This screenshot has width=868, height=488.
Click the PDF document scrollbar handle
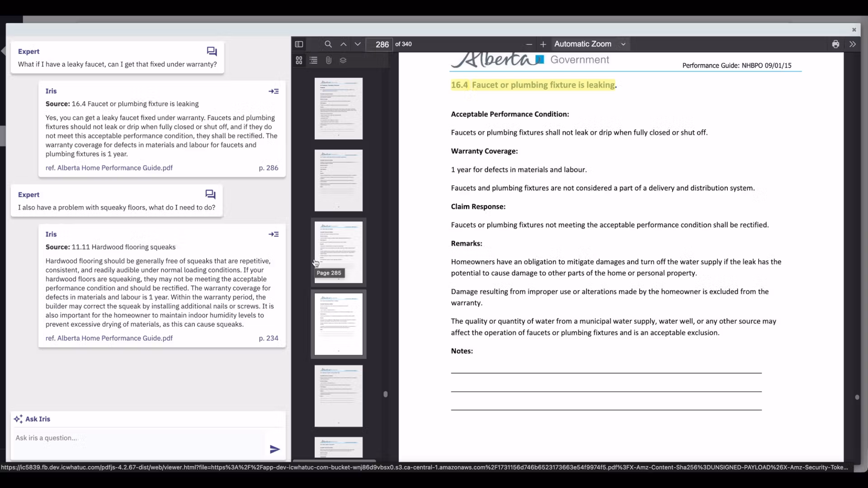[857, 397]
